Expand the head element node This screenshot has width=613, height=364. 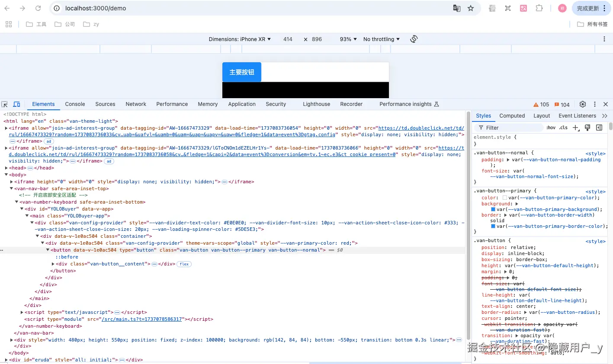(x=6, y=168)
